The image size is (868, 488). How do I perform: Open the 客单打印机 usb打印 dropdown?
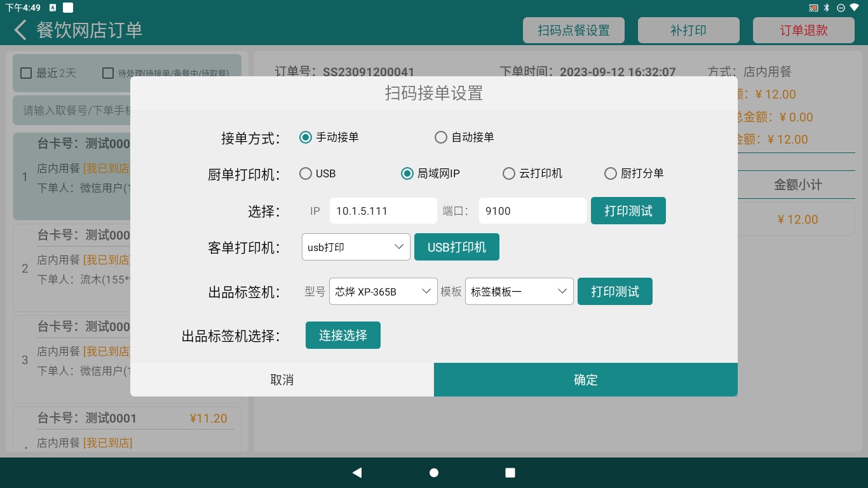356,247
